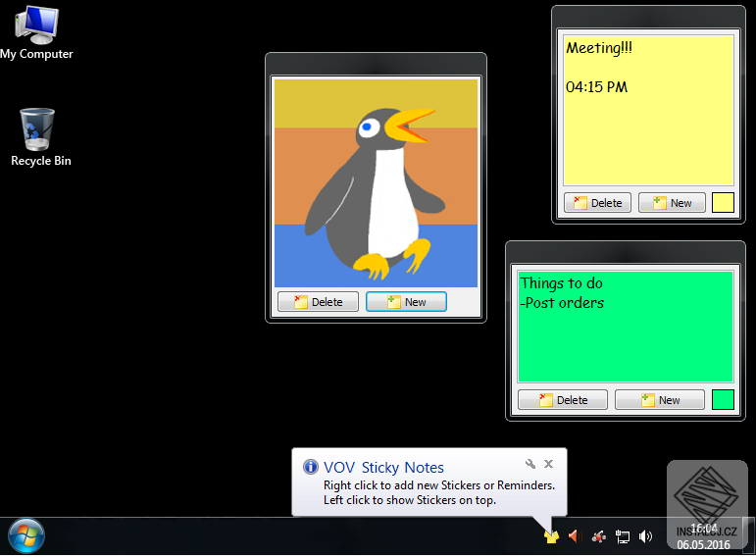Image resolution: width=756 pixels, height=558 pixels.
Task: Open the yellow color swatch on Meeting note
Action: pyautogui.click(x=723, y=203)
